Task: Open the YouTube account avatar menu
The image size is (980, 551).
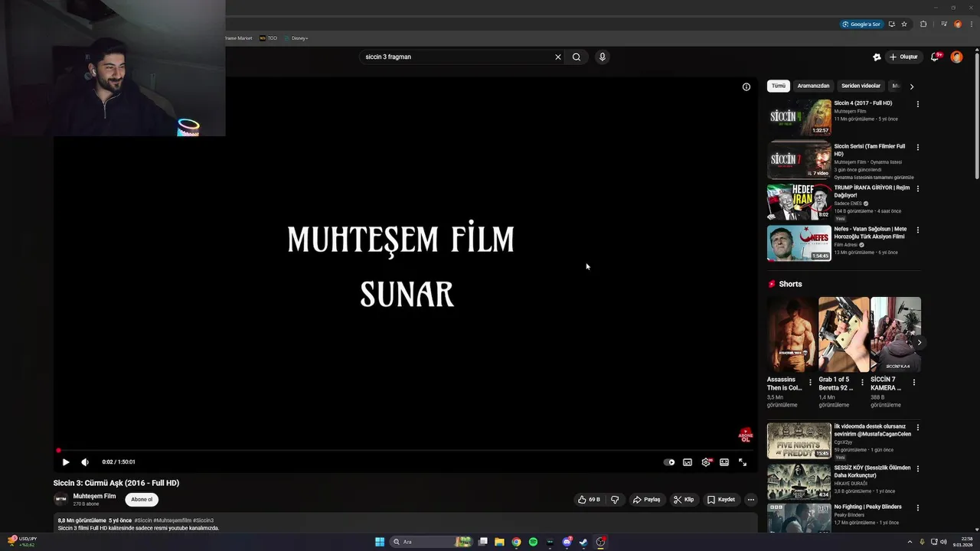Action: tap(956, 57)
